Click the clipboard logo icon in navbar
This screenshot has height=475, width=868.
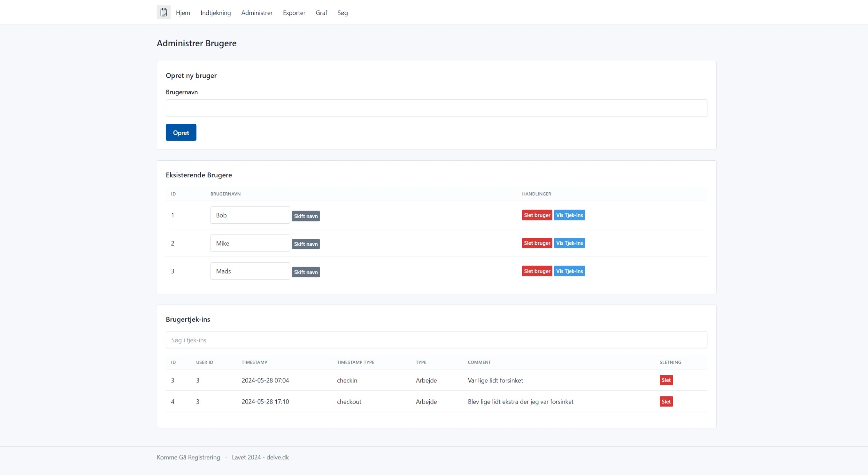coord(163,12)
